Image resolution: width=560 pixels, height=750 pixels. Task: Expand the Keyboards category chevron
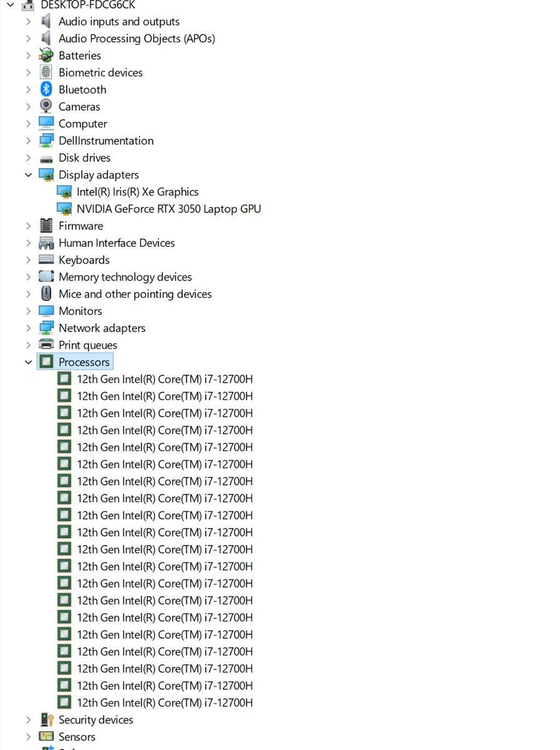point(28,260)
